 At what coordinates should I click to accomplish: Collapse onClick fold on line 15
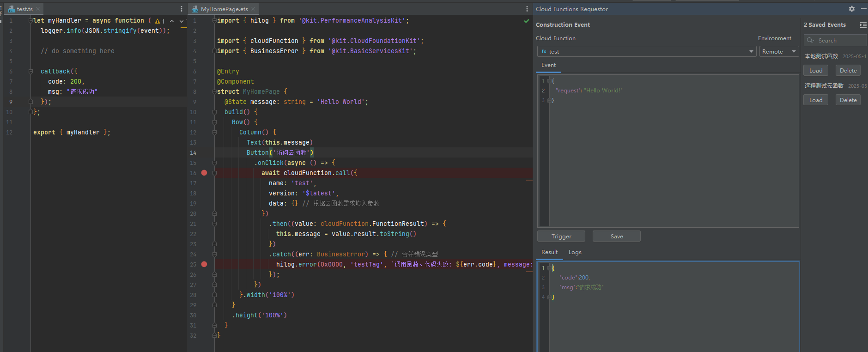click(x=214, y=163)
